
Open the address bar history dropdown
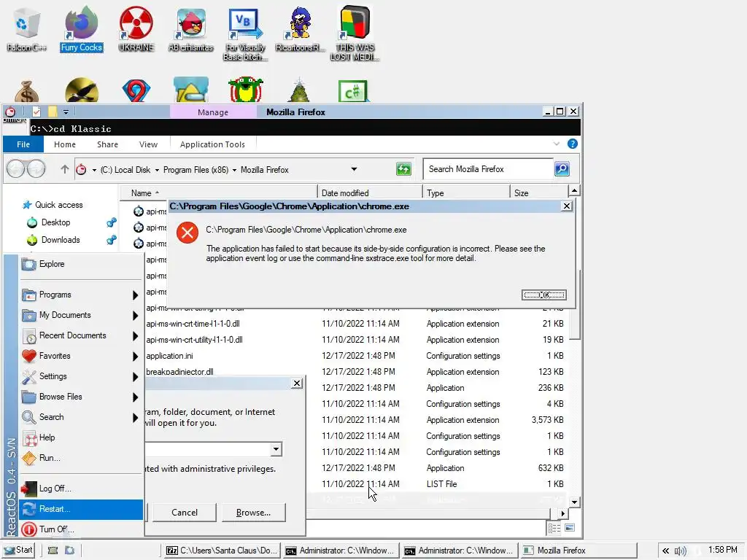pyautogui.click(x=354, y=169)
